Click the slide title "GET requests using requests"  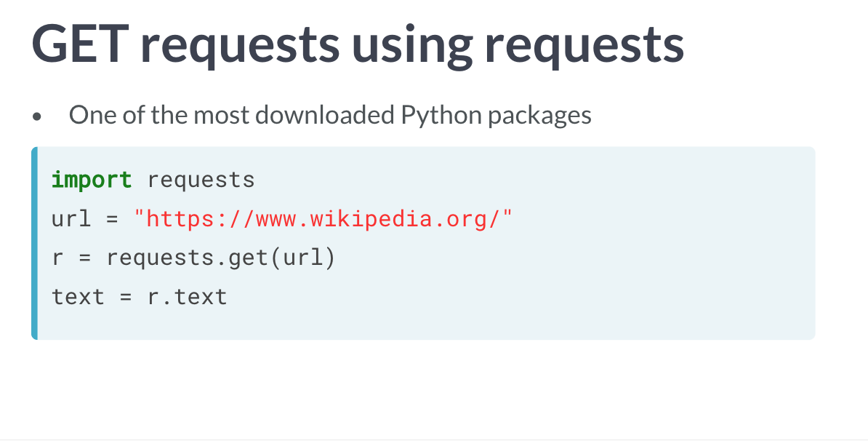(x=358, y=44)
